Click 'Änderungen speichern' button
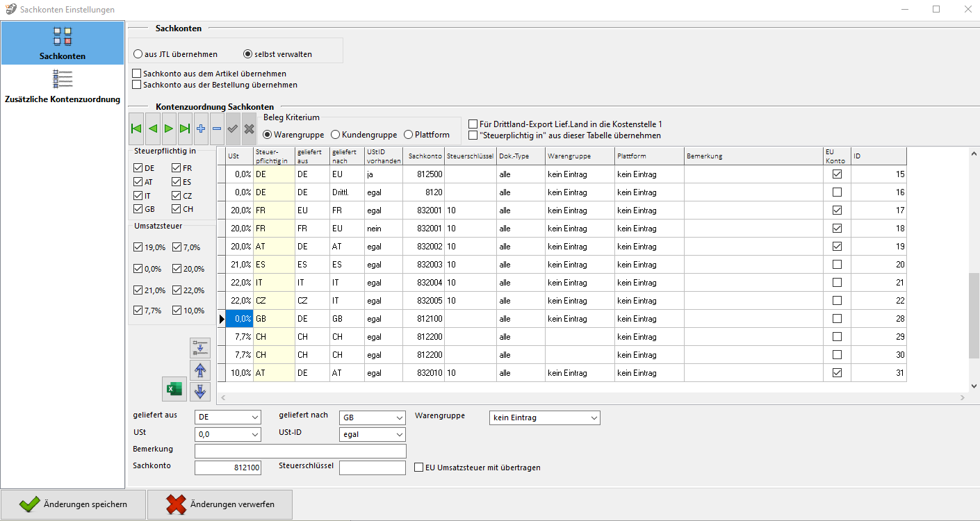This screenshot has width=980, height=521. tap(74, 505)
